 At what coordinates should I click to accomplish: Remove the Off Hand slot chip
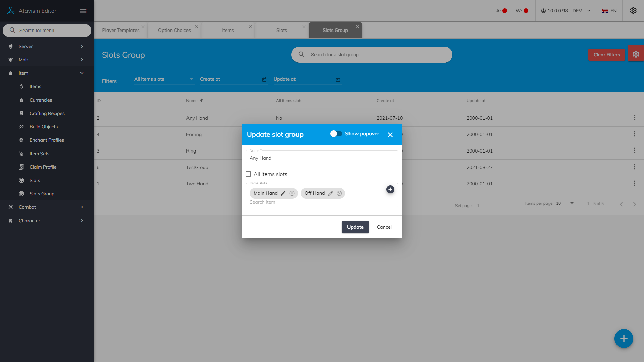(x=339, y=193)
